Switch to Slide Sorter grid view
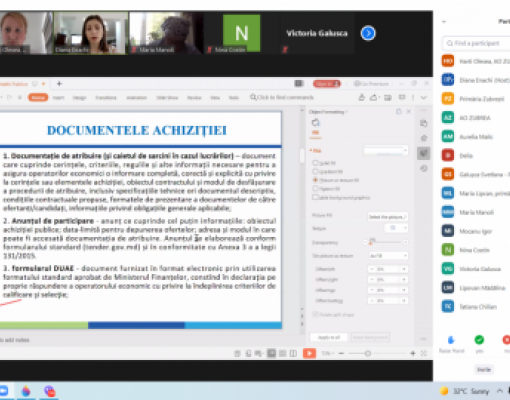Viewport: 510px width, 400px height. [x=283, y=353]
